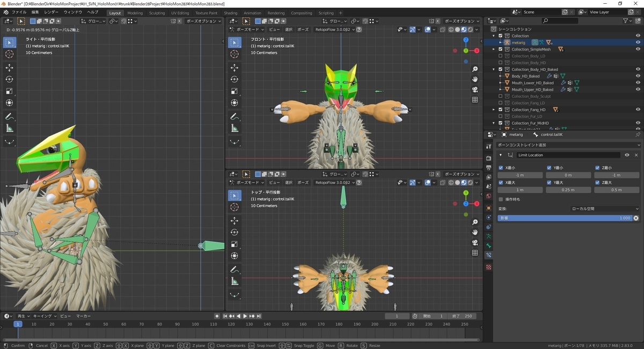Open Object Data armature properties tab
Screen dimensions: 644x349
click(x=488, y=236)
